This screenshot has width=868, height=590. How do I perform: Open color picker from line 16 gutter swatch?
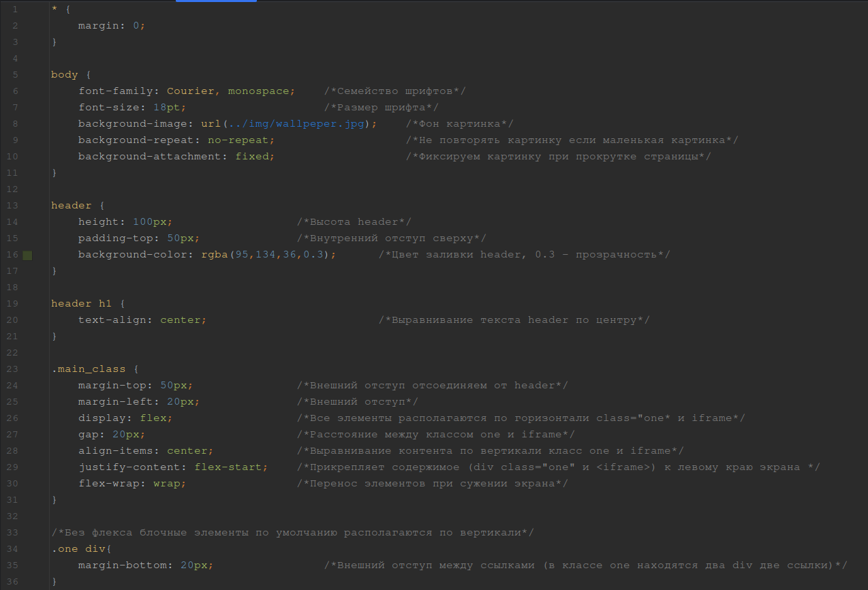pyautogui.click(x=27, y=255)
